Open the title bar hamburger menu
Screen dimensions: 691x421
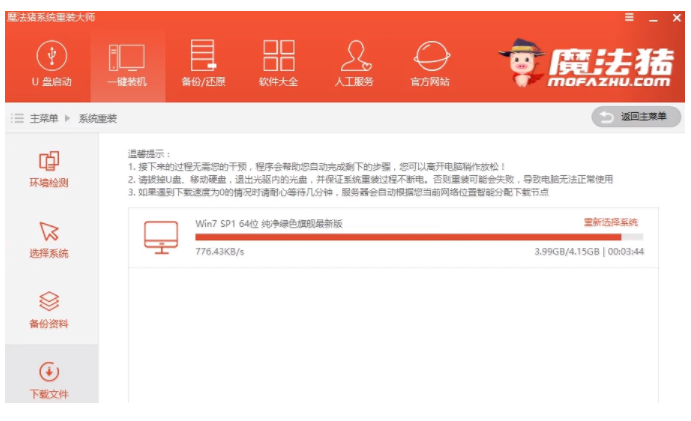pyautogui.click(x=629, y=18)
